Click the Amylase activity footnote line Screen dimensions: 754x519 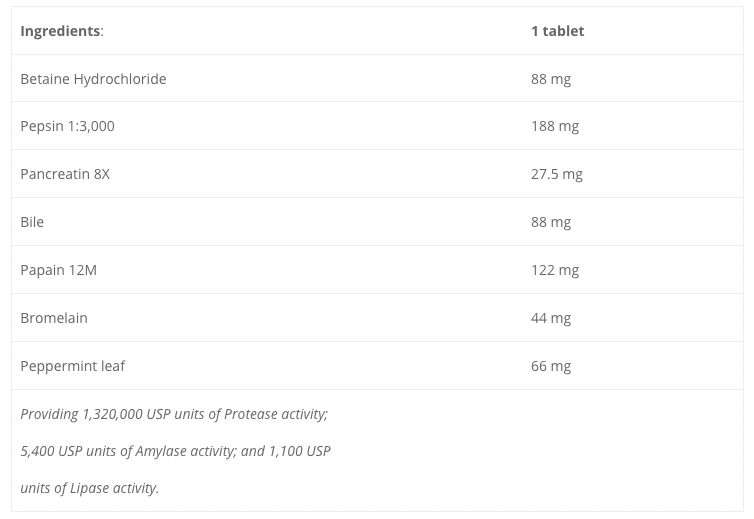[175, 451]
